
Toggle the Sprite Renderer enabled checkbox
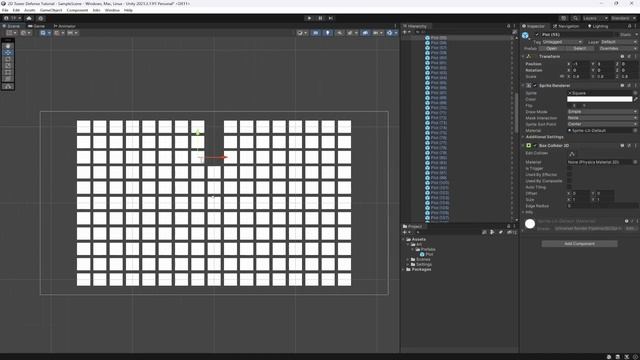tap(535, 86)
